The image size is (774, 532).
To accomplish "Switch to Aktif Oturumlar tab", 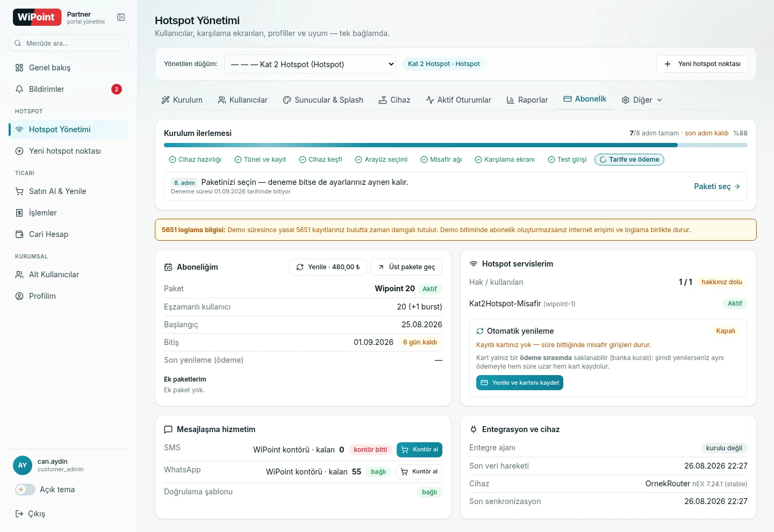I will point(458,100).
